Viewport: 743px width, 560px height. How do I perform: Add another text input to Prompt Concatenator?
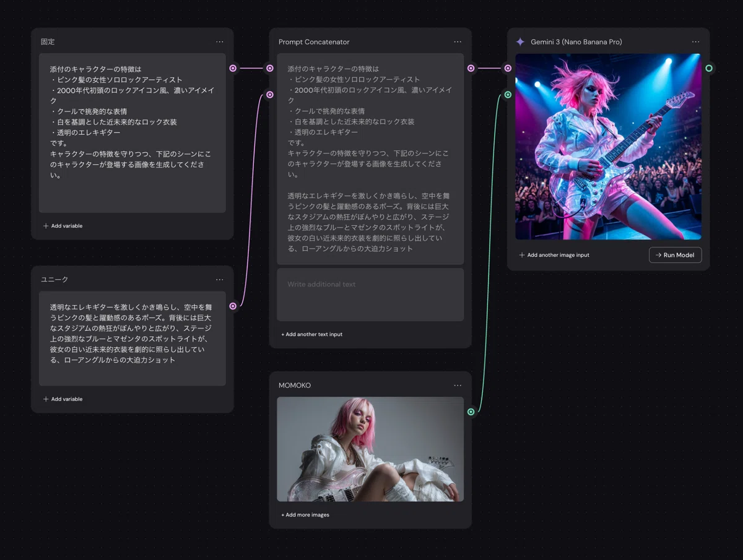click(311, 334)
